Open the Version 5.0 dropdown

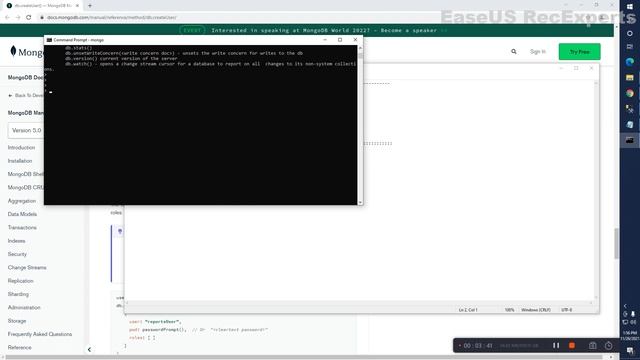point(26,130)
